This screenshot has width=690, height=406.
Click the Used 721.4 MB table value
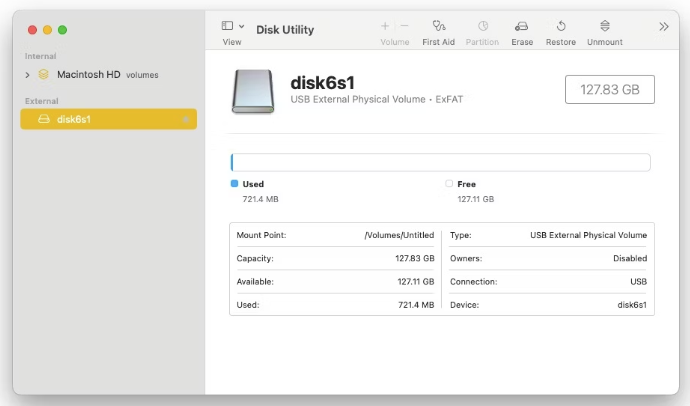click(416, 305)
